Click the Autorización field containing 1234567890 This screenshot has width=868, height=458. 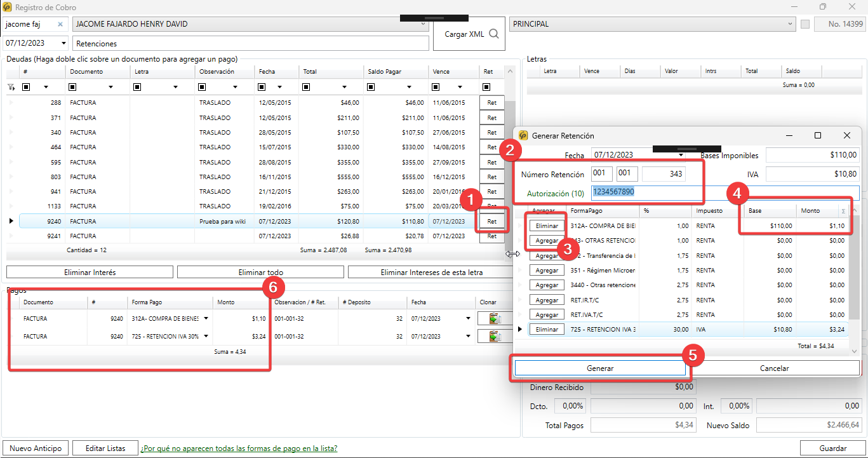pyautogui.click(x=725, y=192)
